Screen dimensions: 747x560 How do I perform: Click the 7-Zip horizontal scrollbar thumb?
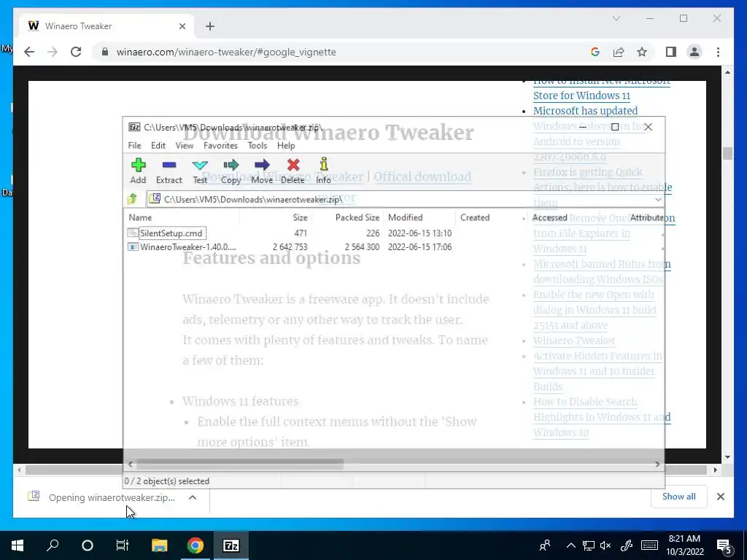point(239,464)
